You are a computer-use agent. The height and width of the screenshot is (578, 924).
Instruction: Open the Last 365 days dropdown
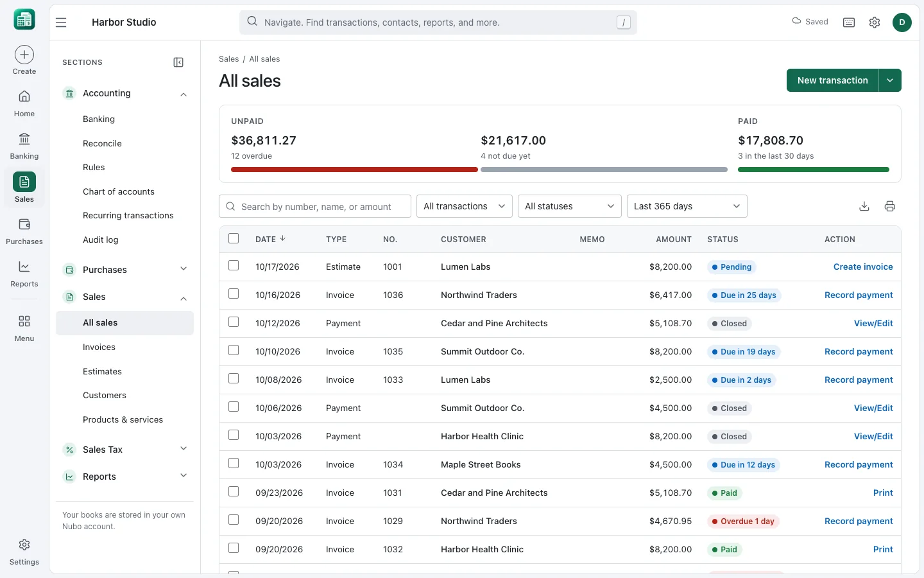[x=687, y=206]
